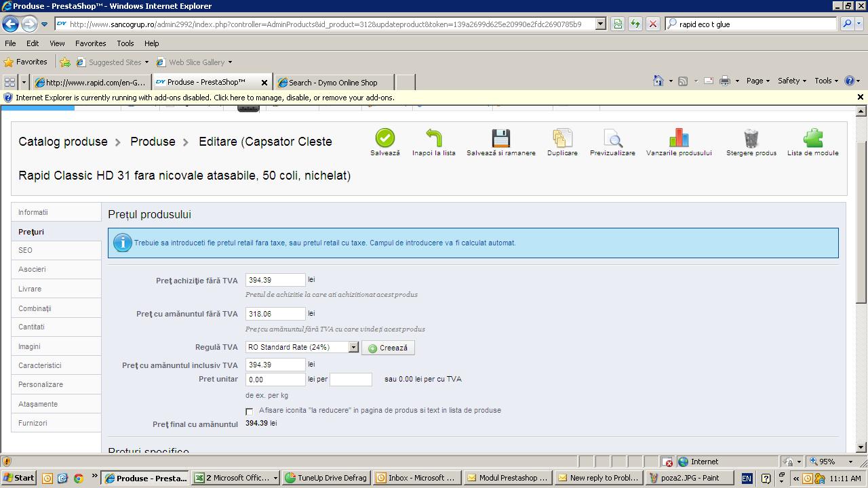Click the Read Mail envelope icon
The image size is (868, 488).
pyautogui.click(x=709, y=81)
